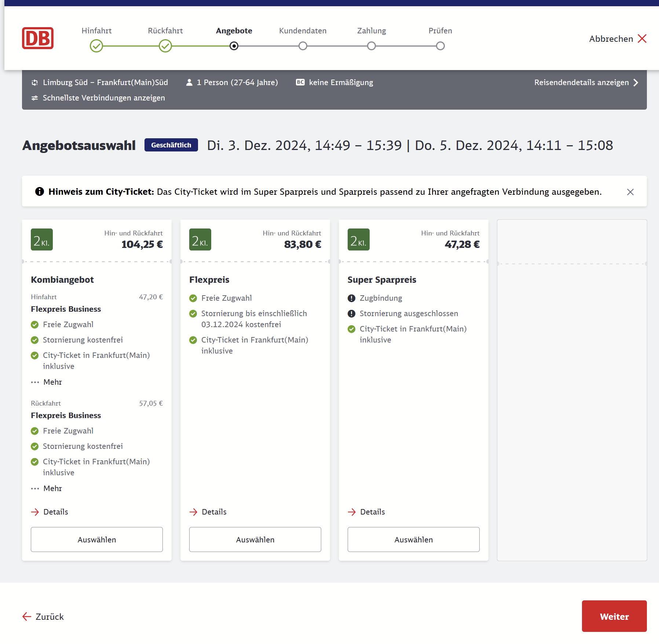Go to the Zahlung step label

point(371,31)
